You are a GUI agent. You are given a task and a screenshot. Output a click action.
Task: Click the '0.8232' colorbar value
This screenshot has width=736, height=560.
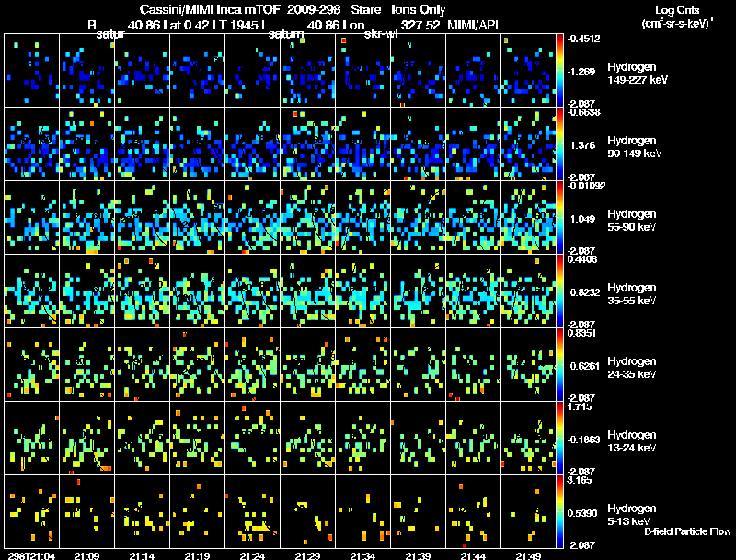coord(585,292)
